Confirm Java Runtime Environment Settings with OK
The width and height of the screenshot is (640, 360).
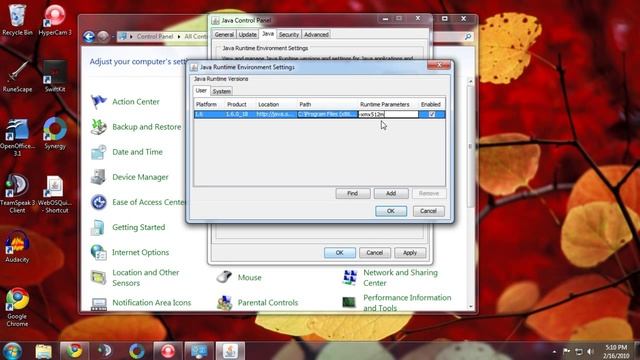(x=391, y=211)
